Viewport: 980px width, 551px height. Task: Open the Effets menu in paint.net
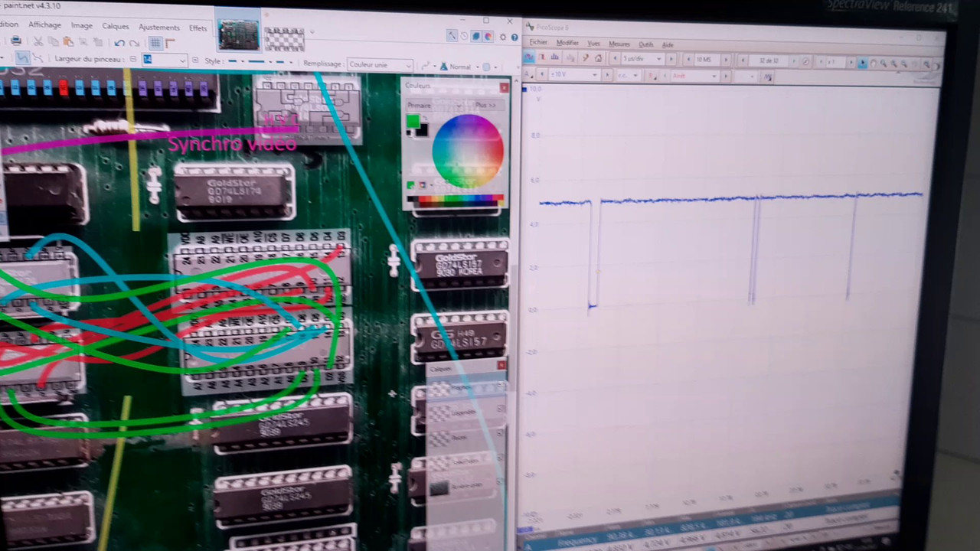198,28
